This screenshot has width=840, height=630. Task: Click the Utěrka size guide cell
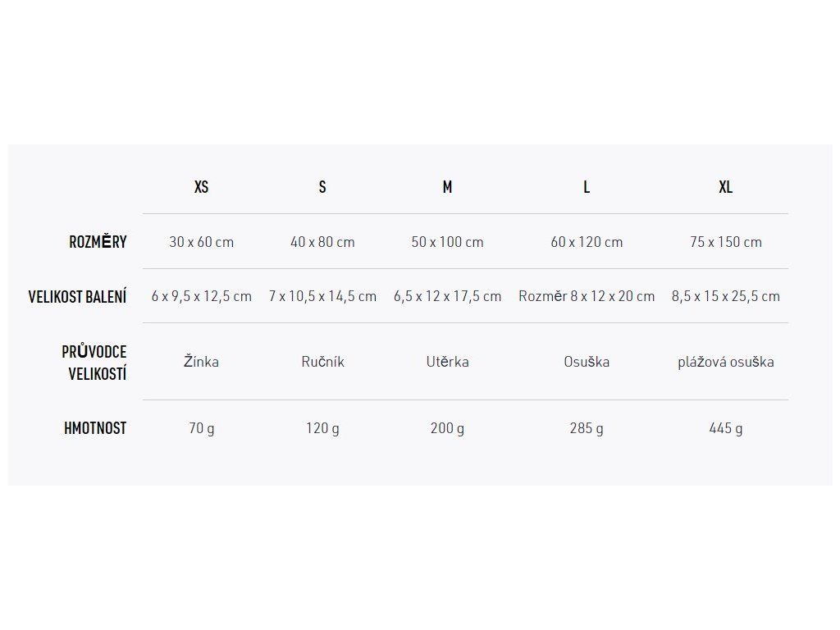447,362
